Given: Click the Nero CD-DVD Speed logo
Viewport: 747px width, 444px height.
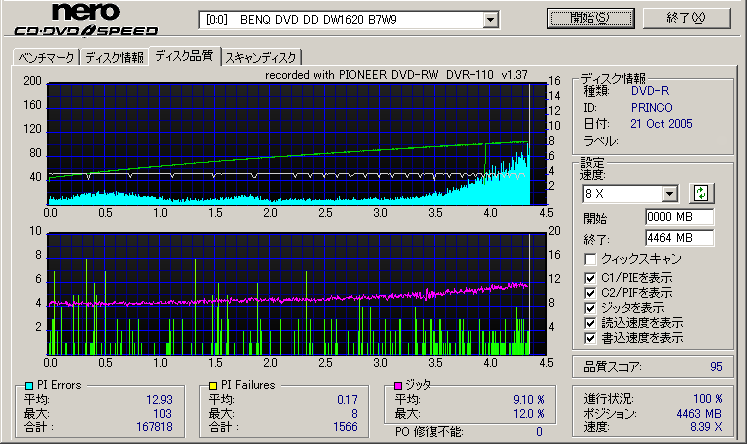Looking at the screenshot, I should [86, 19].
